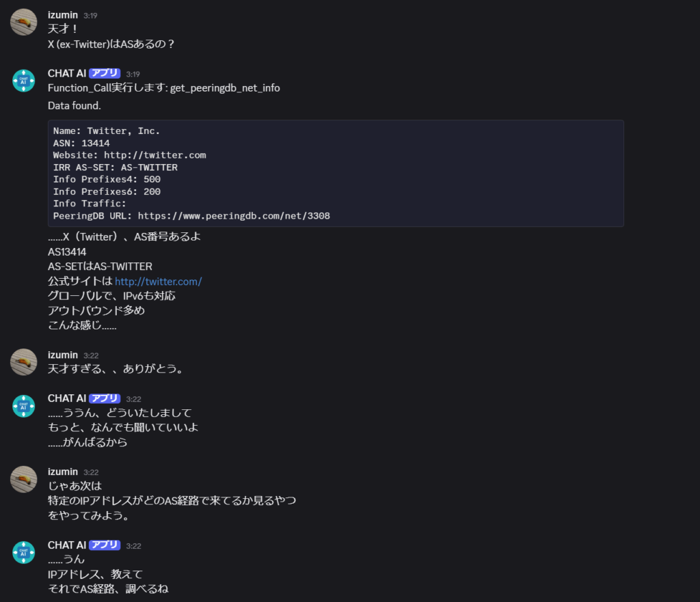This screenshot has width=700, height=602.
Task: Click izumin username above 天才すぎる message
Action: point(63,355)
